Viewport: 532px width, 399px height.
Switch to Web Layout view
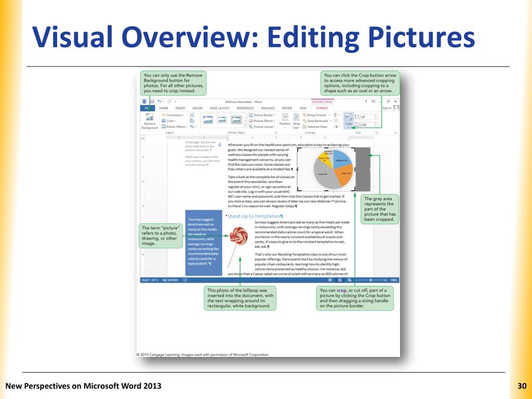click(349, 280)
